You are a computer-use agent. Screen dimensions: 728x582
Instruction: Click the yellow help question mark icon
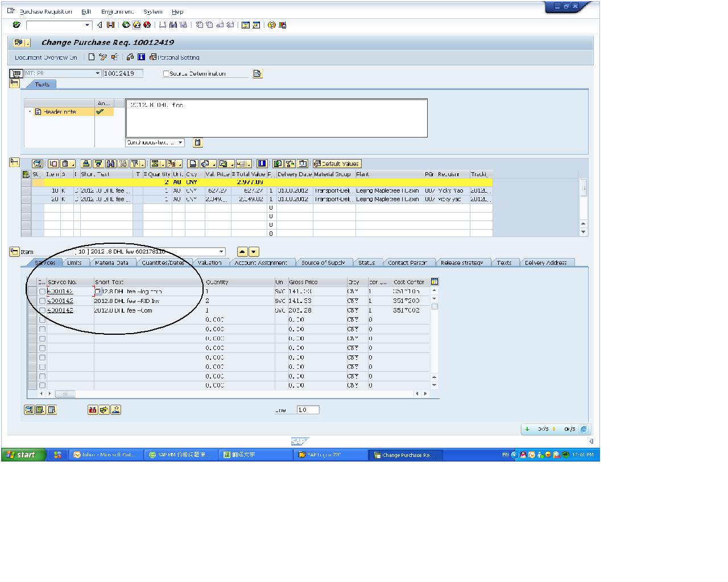(x=272, y=25)
